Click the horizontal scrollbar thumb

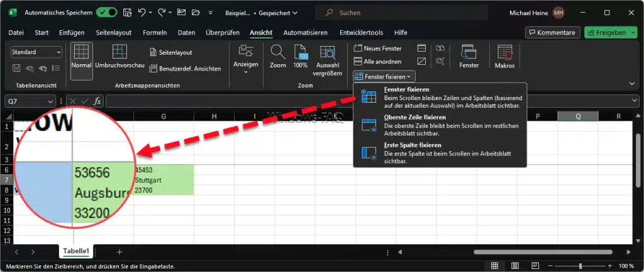pos(543,252)
